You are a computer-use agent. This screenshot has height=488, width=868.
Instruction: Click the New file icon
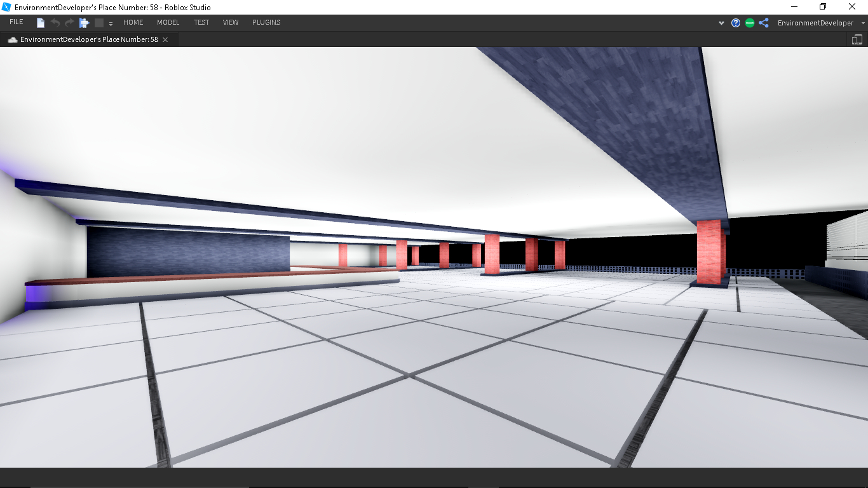[41, 23]
